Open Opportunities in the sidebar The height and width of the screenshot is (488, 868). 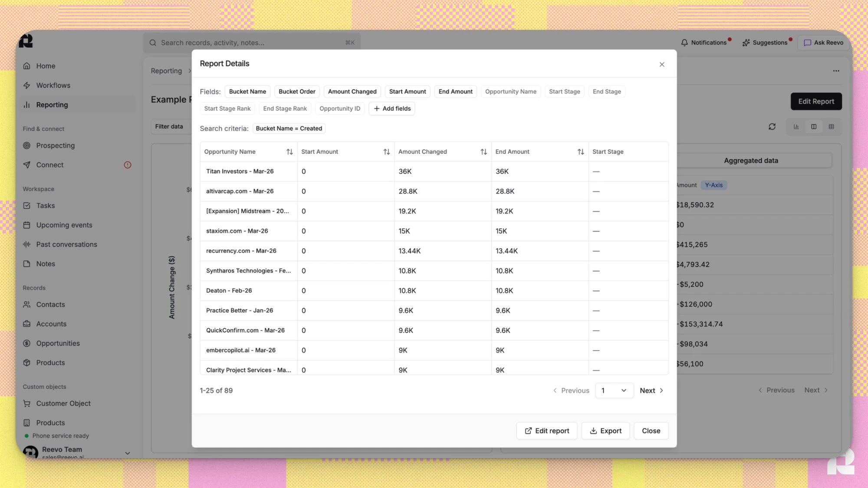pos(58,343)
